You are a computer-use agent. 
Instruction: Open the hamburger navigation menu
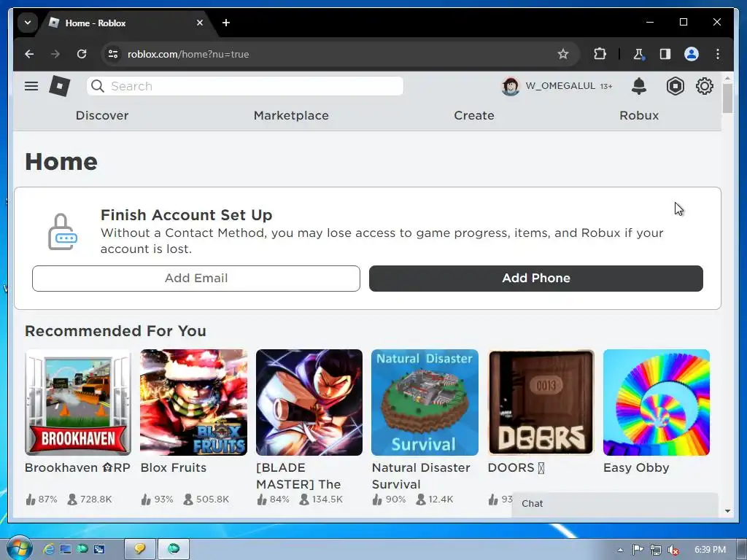click(31, 86)
